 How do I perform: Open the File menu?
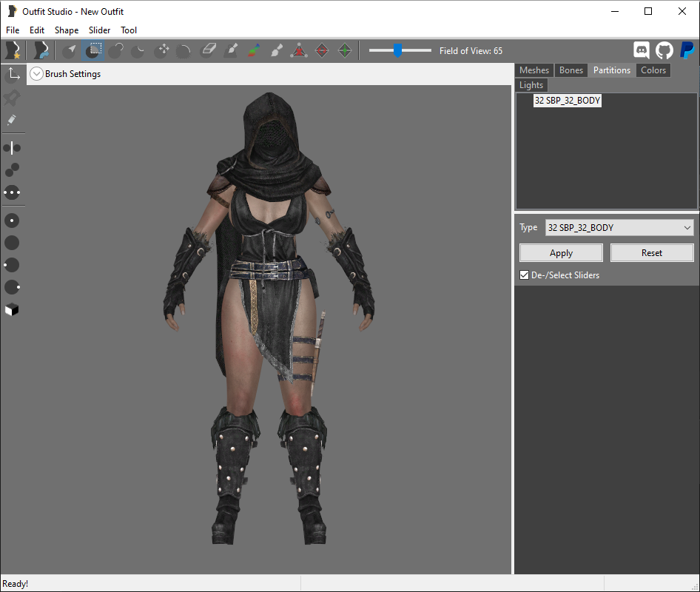pyautogui.click(x=13, y=30)
